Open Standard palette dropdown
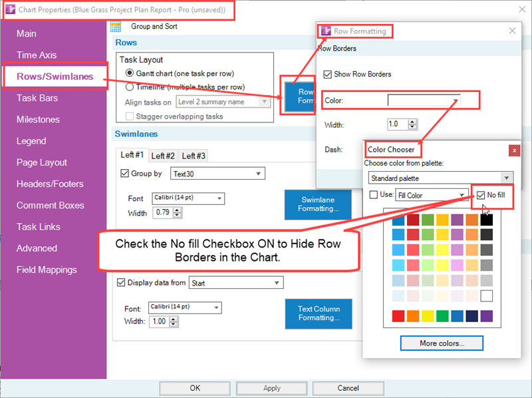 pos(441,178)
